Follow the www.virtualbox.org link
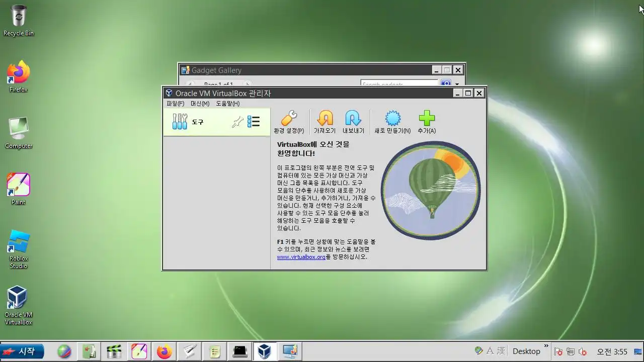This screenshot has height=362, width=644. coord(301,257)
